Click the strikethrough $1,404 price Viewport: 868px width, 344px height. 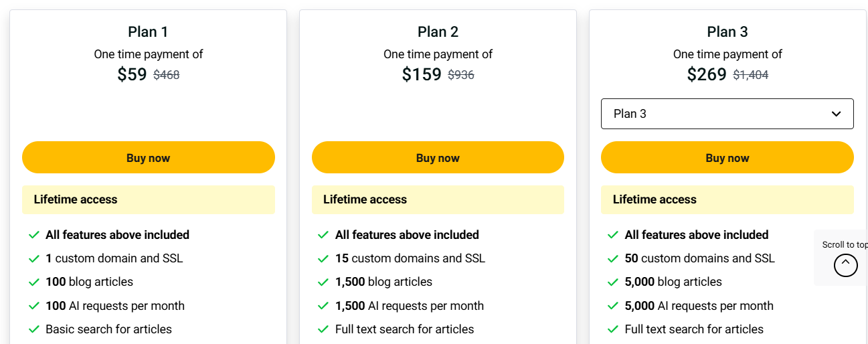[751, 76]
